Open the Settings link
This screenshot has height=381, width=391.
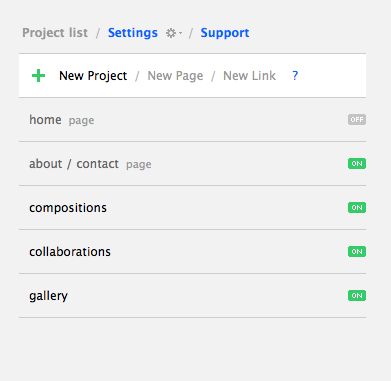pyautogui.click(x=133, y=33)
